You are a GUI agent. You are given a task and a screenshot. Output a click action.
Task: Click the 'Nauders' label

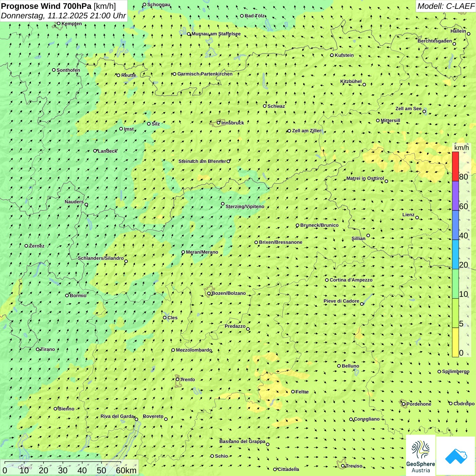(x=74, y=202)
